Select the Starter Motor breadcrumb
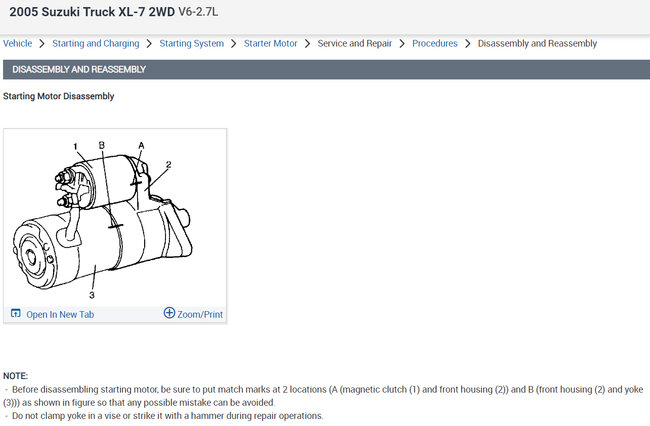This screenshot has width=650, height=426. pyautogui.click(x=270, y=43)
